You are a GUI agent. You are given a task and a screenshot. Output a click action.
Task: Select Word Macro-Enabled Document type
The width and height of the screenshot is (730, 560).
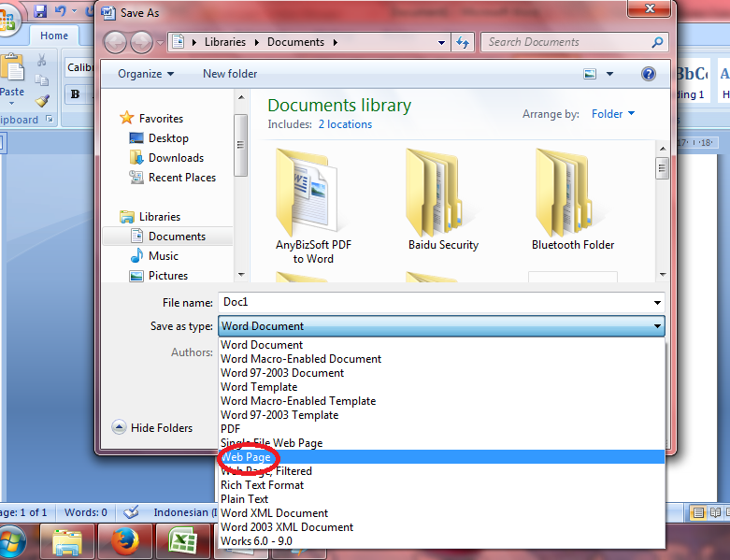[442, 359]
